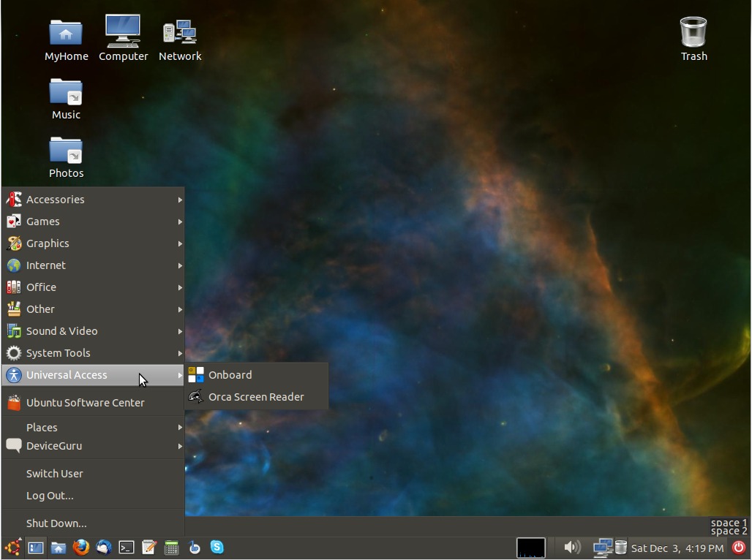This screenshot has width=752, height=560.
Task: Open the Other menu category
Action: coord(93,309)
